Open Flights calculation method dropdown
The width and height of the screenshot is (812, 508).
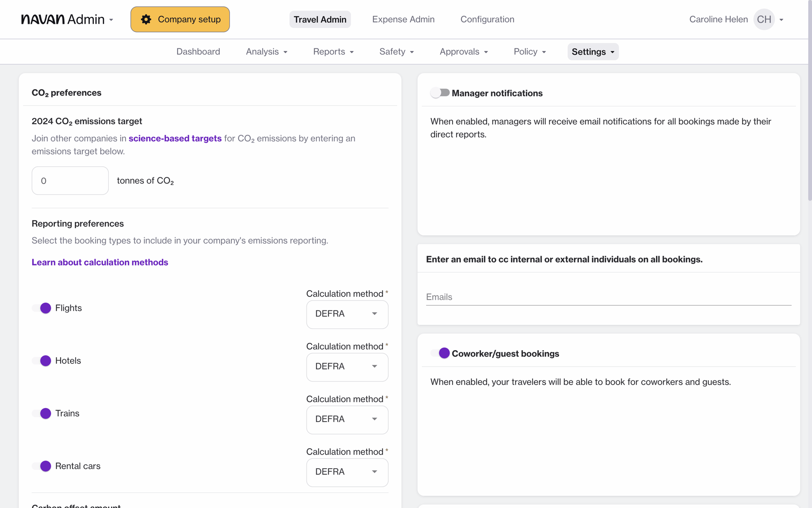(347, 314)
